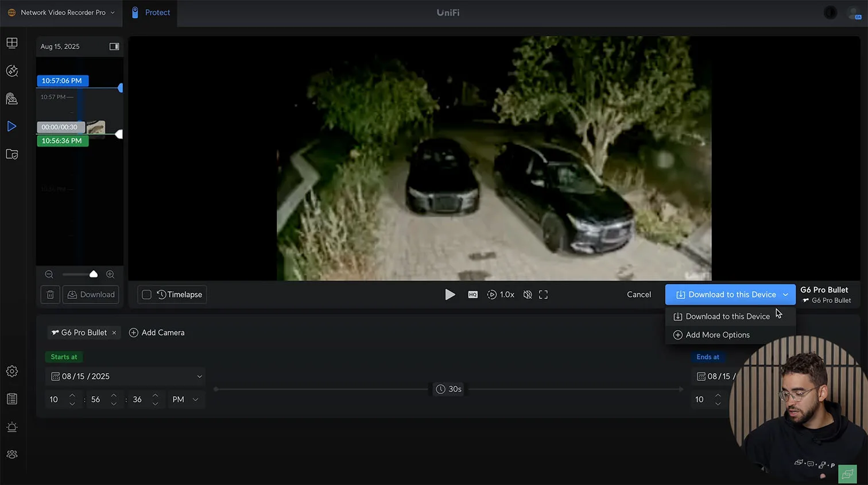Remove the G6 Pro Bullet camera chip
Viewport: 868px width, 485px height.
point(114,333)
